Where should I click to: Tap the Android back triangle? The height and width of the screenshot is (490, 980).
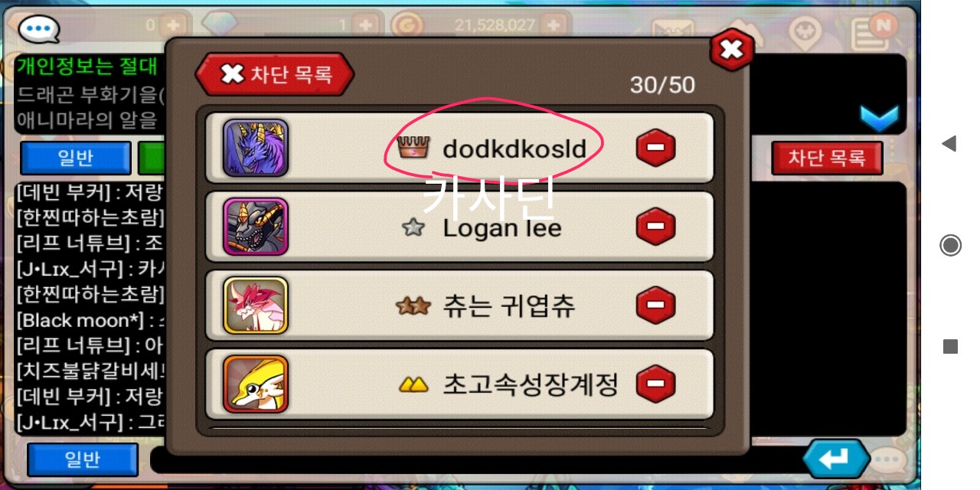(949, 143)
